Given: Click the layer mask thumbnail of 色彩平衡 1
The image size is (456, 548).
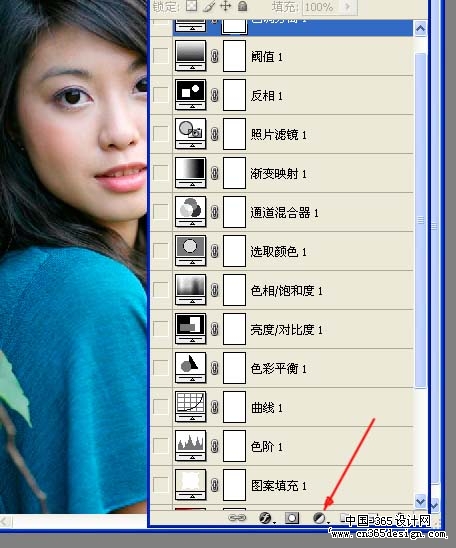Looking at the screenshot, I should [x=234, y=368].
